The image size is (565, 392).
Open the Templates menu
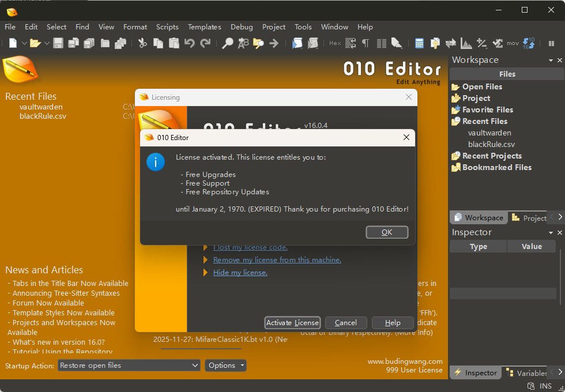[204, 27]
